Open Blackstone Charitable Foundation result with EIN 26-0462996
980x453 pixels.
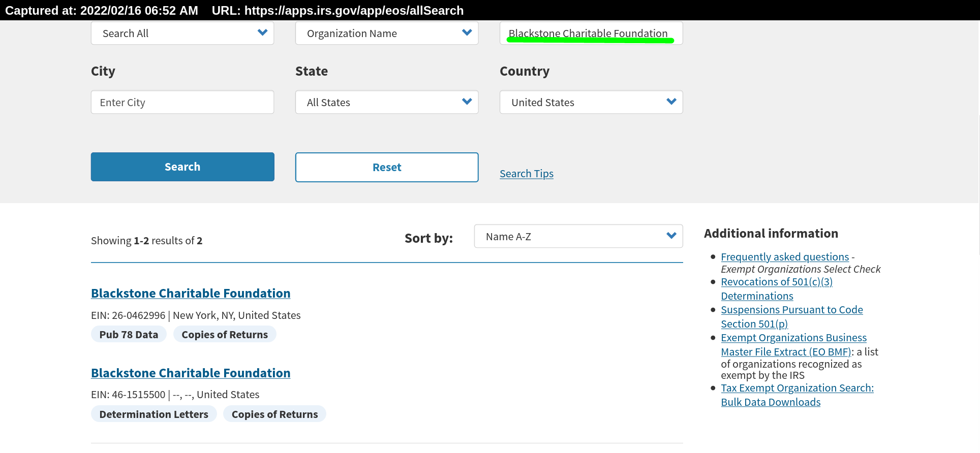tap(191, 294)
